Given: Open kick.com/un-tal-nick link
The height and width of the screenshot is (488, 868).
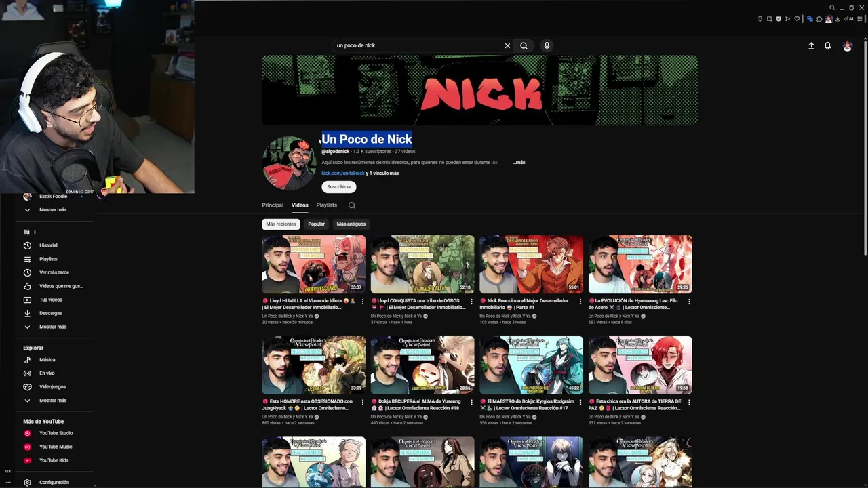Looking at the screenshot, I should click(343, 174).
